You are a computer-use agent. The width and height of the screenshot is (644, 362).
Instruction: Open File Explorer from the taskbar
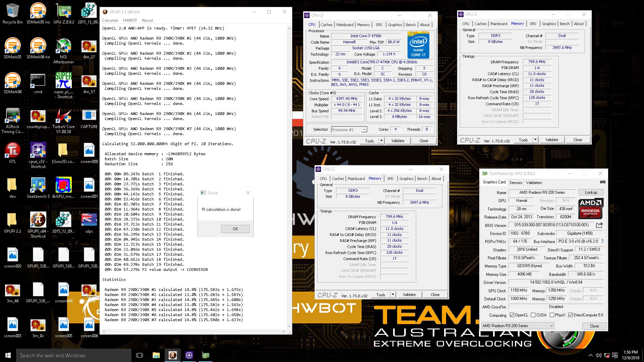156,355
